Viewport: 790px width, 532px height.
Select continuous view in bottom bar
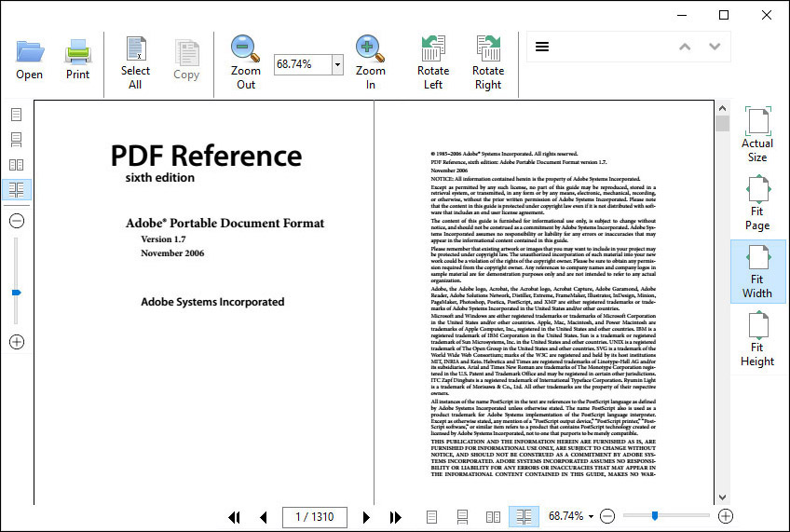462,517
